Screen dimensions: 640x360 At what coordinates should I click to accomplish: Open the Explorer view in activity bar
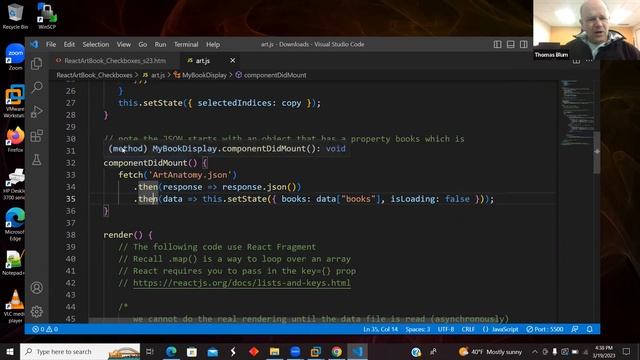(x=37, y=64)
